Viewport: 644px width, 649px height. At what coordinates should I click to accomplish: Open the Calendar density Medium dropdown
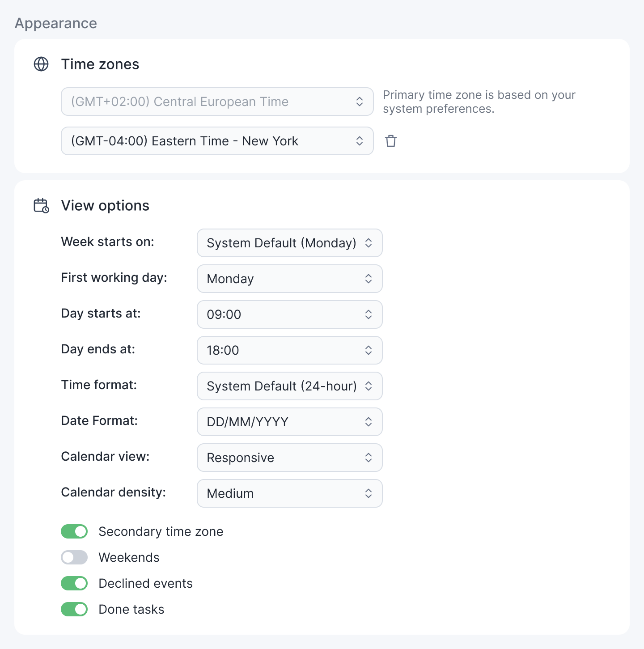pos(290,493)
